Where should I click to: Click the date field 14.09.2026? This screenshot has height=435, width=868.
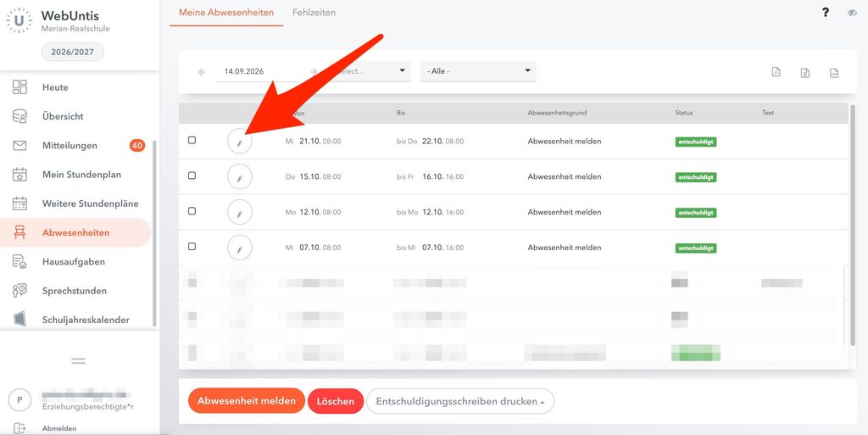coord(258,71)
